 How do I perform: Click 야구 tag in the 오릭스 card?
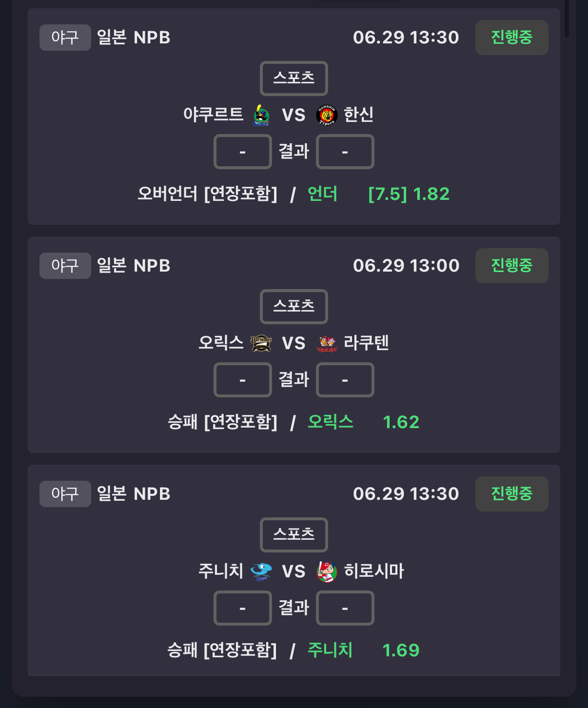(x=65, y=266)
